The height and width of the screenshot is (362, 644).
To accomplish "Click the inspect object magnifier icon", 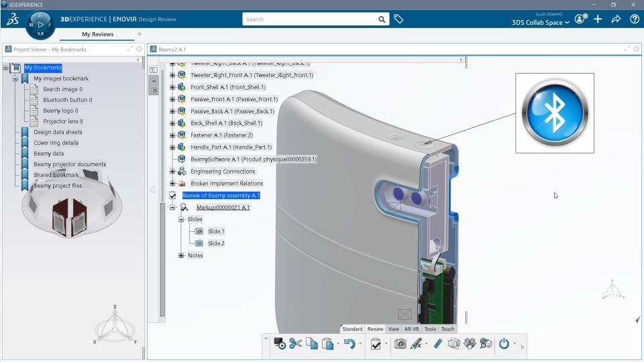I will click(x=486, y=343).
